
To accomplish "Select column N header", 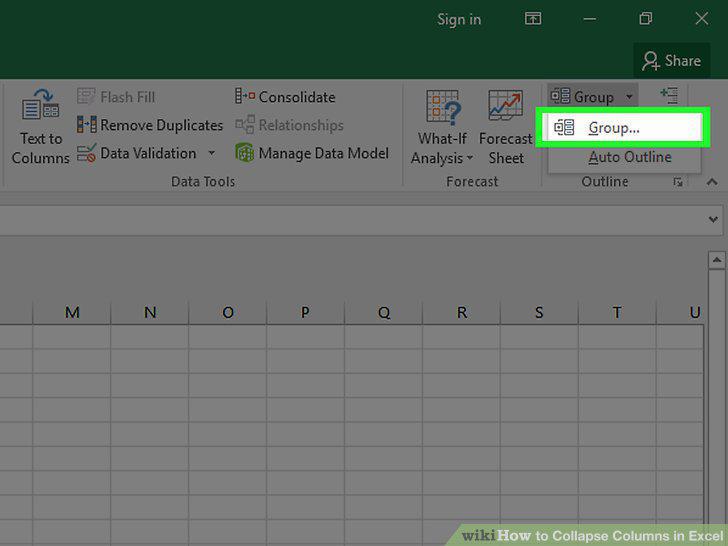I will coord(150,312).
